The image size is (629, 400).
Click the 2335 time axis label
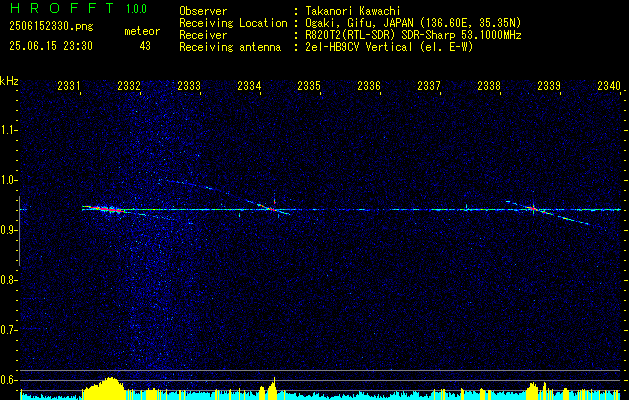coord(309,86)
